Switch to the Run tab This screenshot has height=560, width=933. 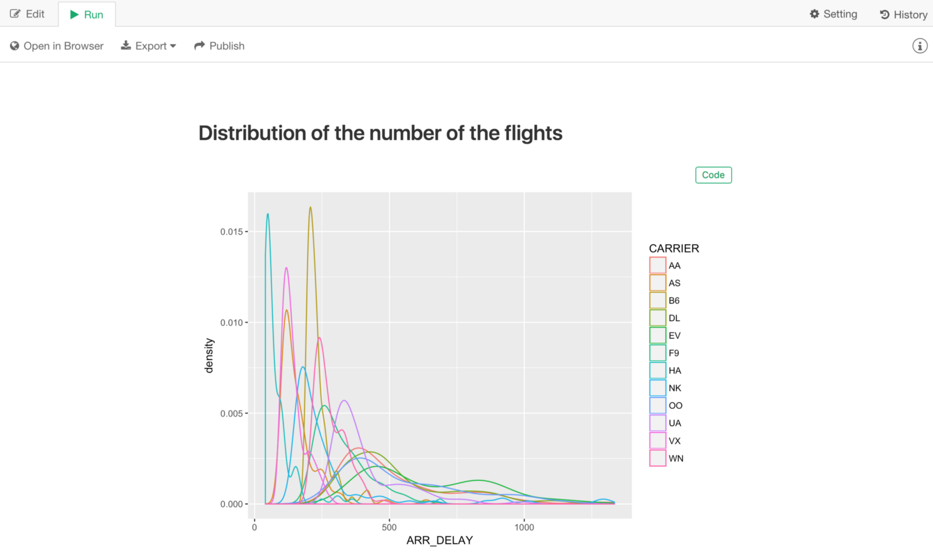[87, 15]
